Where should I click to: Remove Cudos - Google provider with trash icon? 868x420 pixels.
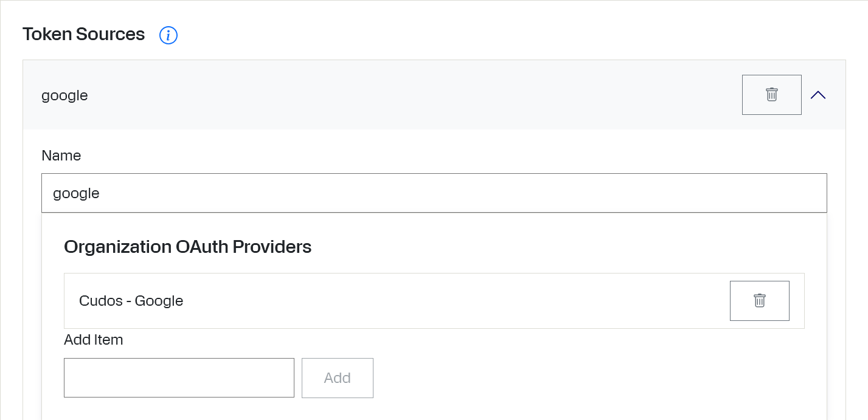click(760, 300)
